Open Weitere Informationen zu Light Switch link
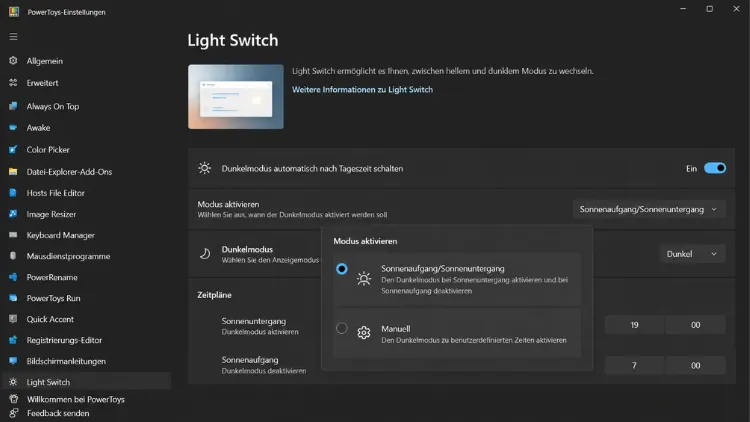Screen dimensions: 750x422 click(x=363, y=89)
